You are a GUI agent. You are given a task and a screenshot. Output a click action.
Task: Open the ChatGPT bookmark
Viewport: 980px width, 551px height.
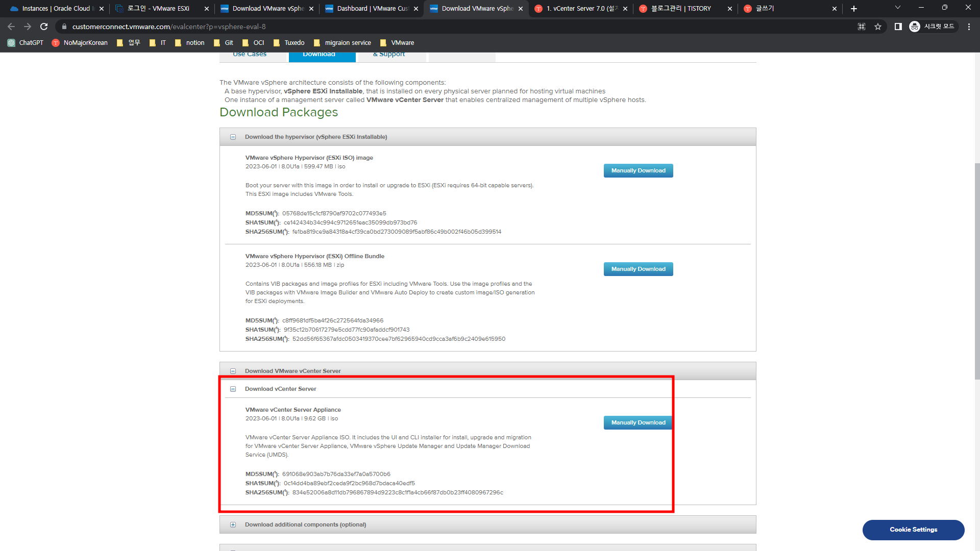[26, 43]
